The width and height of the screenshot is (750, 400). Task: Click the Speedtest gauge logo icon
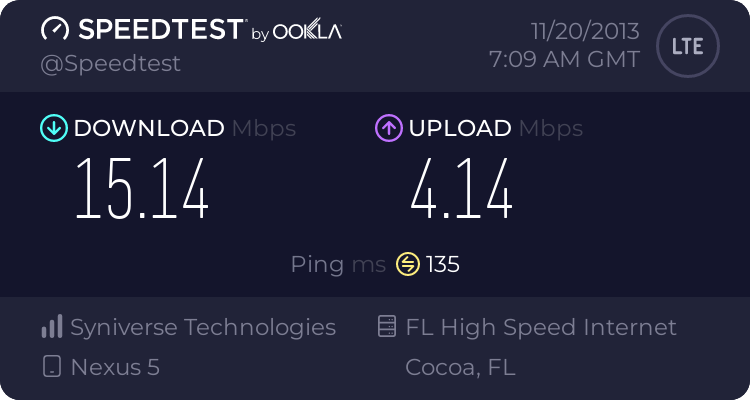[x=55, y=28]
